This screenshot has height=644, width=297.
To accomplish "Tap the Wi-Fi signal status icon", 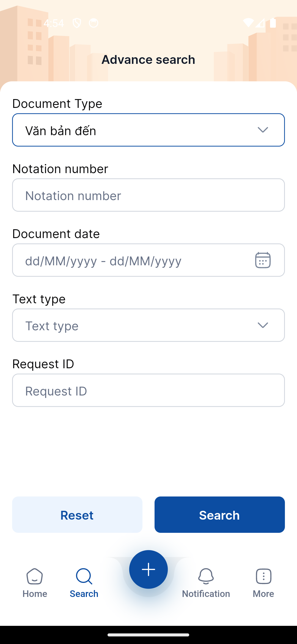I will [x=248, y=23].
